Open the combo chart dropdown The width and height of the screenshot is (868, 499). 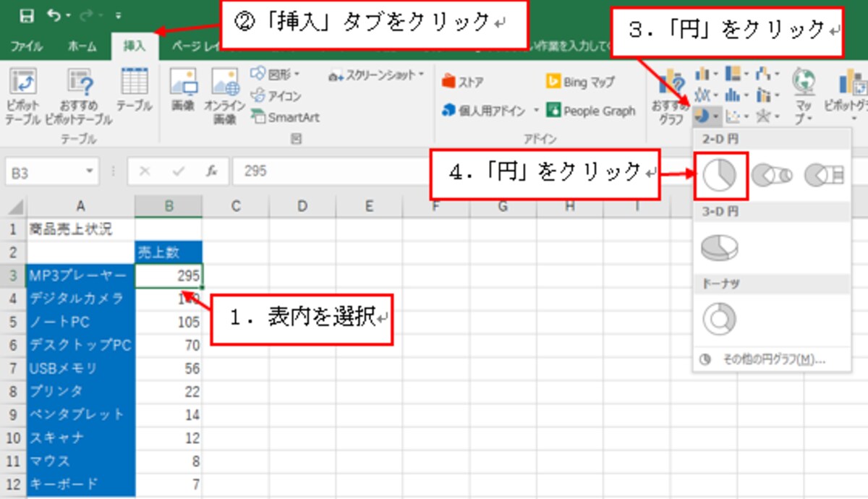click(767, 95)
